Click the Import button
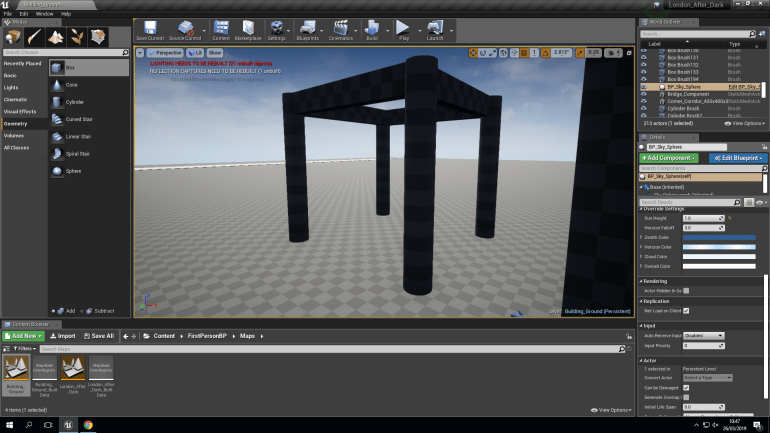This screenshot has height=433, width=770. point(63,336)
